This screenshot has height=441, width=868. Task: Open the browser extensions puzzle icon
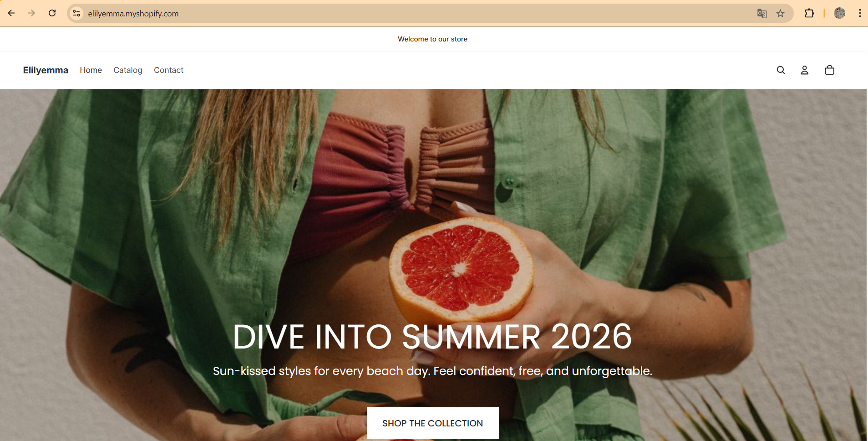click(809, 13)
